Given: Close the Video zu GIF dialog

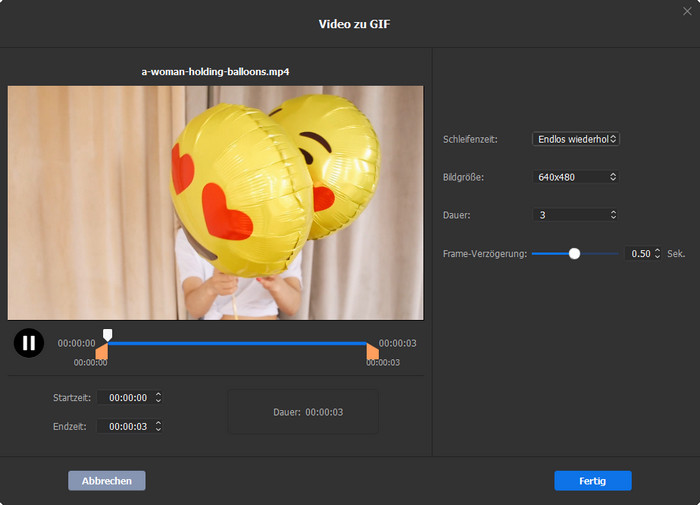Looking at the screenshot, I should tap(687, 10).
